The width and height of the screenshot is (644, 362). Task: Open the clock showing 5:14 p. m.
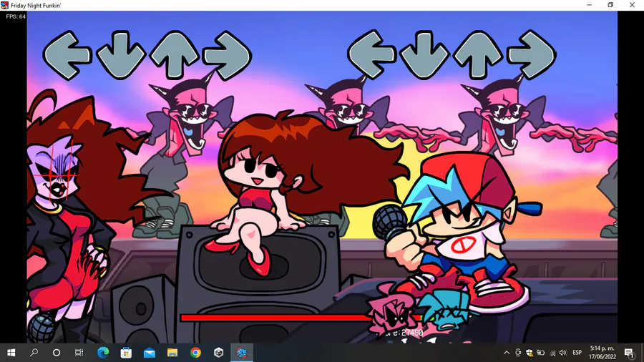602,353
